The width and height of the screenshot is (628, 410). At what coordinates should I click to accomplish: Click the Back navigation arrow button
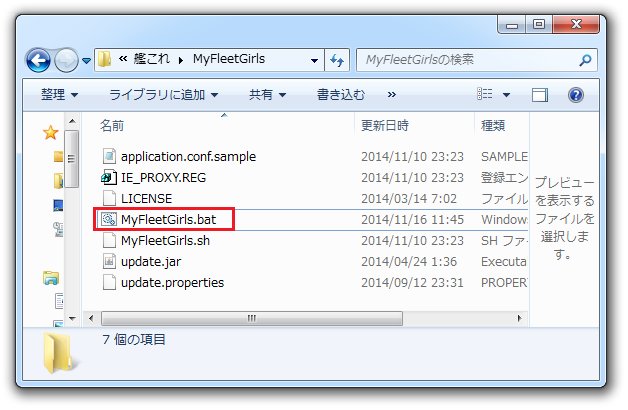(38, 60)
